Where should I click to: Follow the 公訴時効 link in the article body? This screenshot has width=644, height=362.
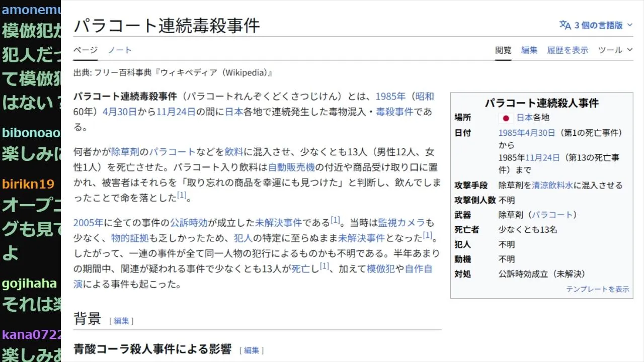pos(189,222)
